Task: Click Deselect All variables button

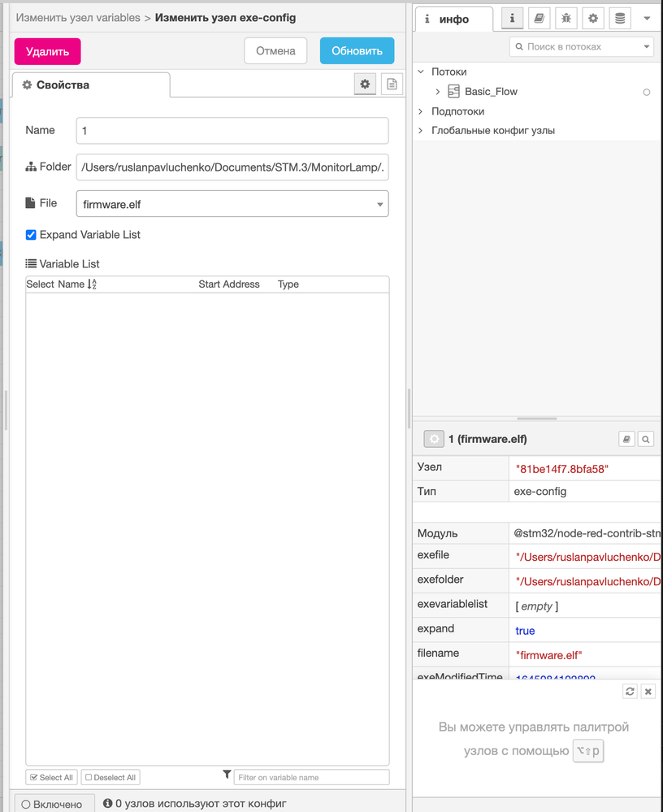Action: point(110,777)
